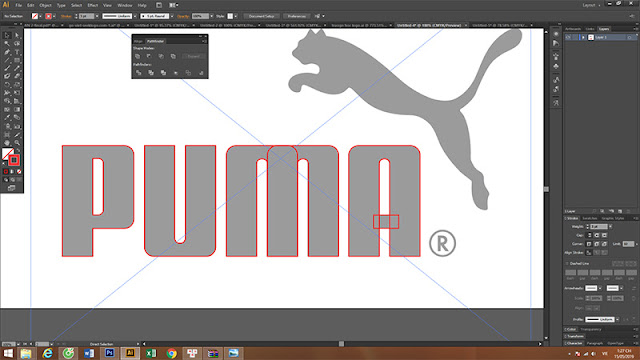The image size is (640, 360).
Task: Select the Type tool
Action: pyautogui.click(x=17, y=52)
